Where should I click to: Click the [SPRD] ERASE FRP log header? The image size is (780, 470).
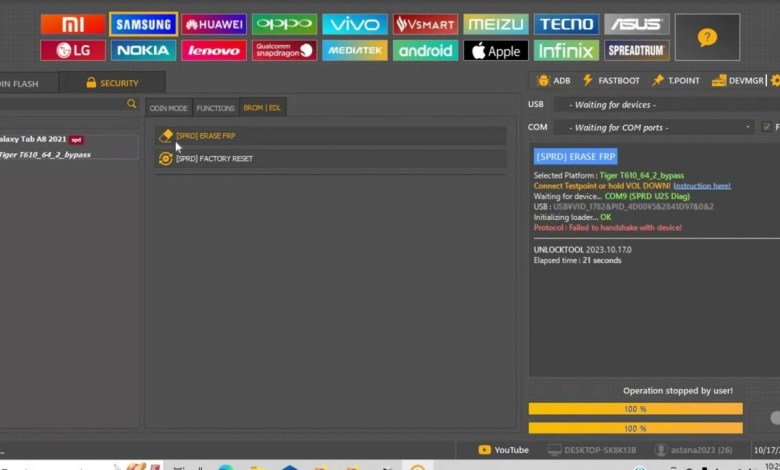(576, 157)
